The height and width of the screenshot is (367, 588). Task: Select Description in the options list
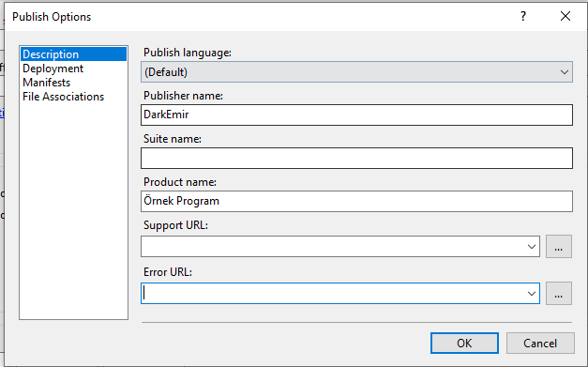pyautogui.click(x=73, y=54)
